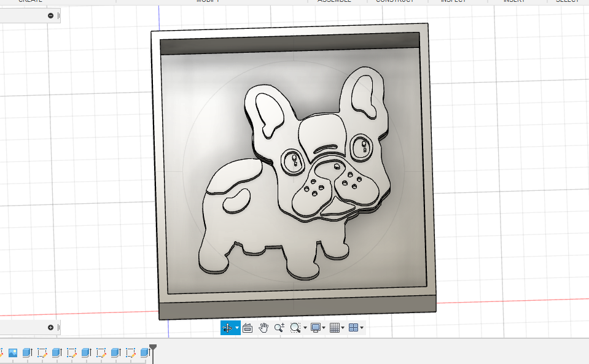The width and height of the screenshot is (589, 364).
Task: Click the Zoom Window magnifier icon
Action: coord(295,328)
